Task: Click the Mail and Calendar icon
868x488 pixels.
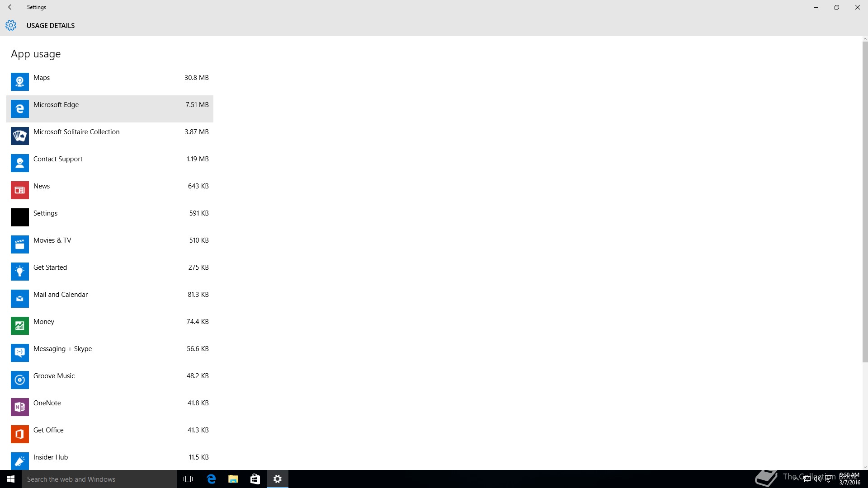Action: pyautogui.click(x=20, y=299)
